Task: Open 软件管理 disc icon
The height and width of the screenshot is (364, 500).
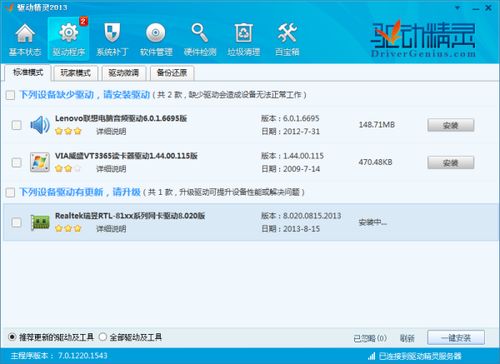Action: pos(156,33)
